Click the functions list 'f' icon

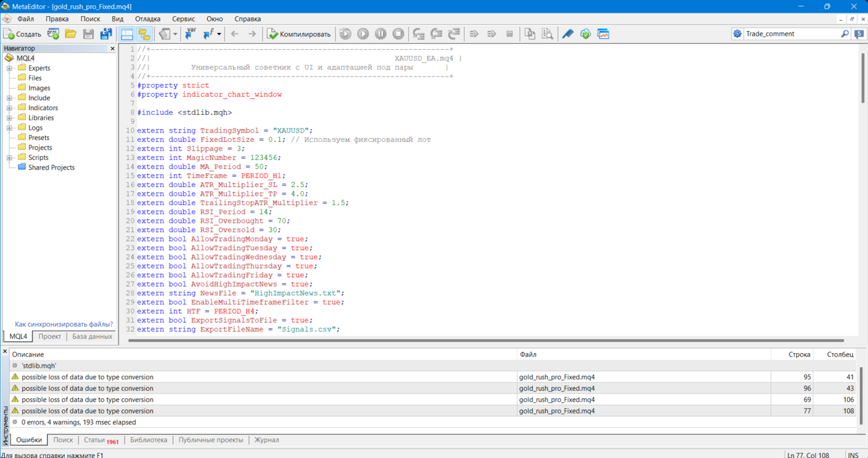tap(208, 34)
